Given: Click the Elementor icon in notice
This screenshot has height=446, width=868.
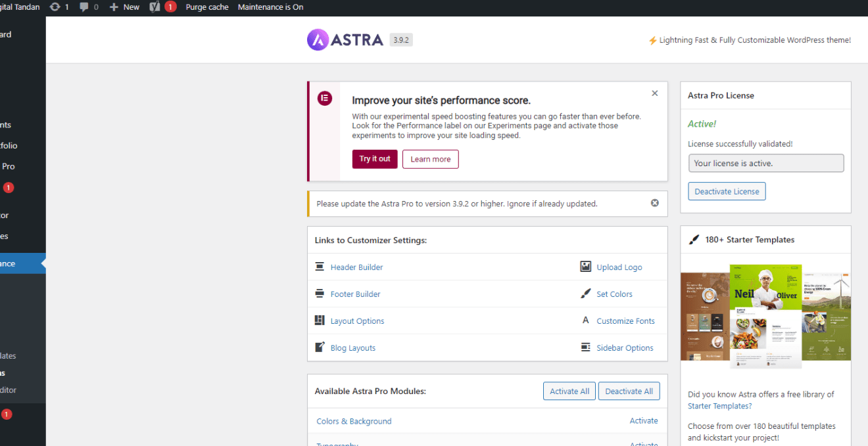Looking at the screenshot, I should click(324, 99).
